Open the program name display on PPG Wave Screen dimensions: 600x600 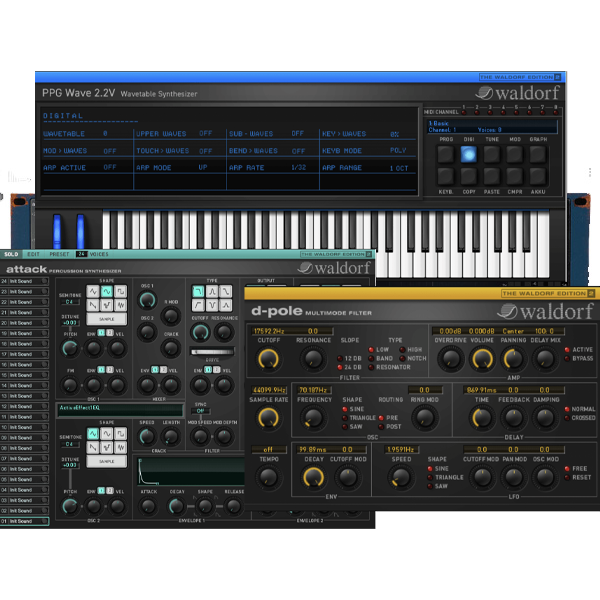click(x=492, y=127)
